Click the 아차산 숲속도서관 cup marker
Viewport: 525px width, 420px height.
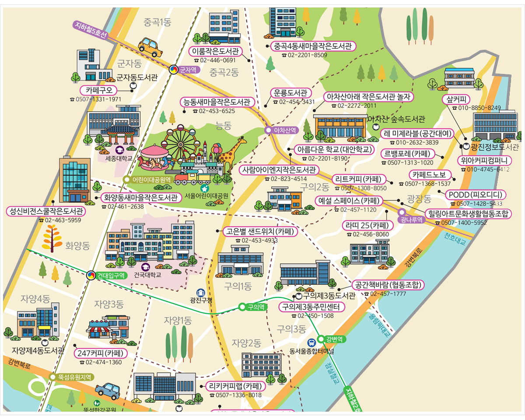point(375,126)
